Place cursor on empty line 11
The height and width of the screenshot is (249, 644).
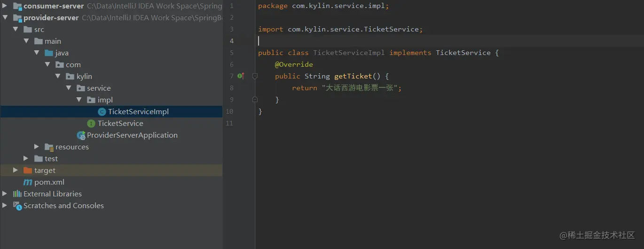pos(449,123)
